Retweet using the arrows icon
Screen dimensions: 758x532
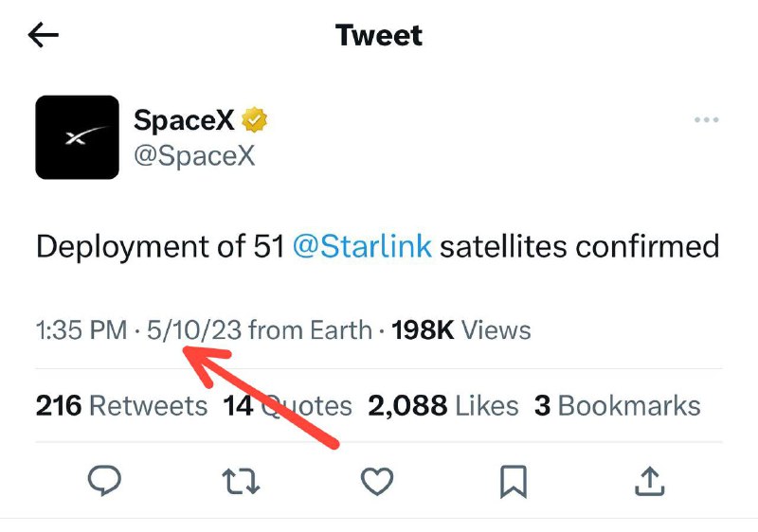click(x=241, y=481)
